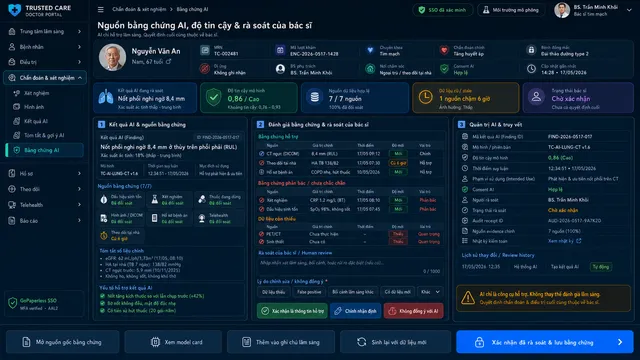The image size is (640, 360).
Task: Click the Cập nhật gần nhất clock icon
Action: click(531, 69)
